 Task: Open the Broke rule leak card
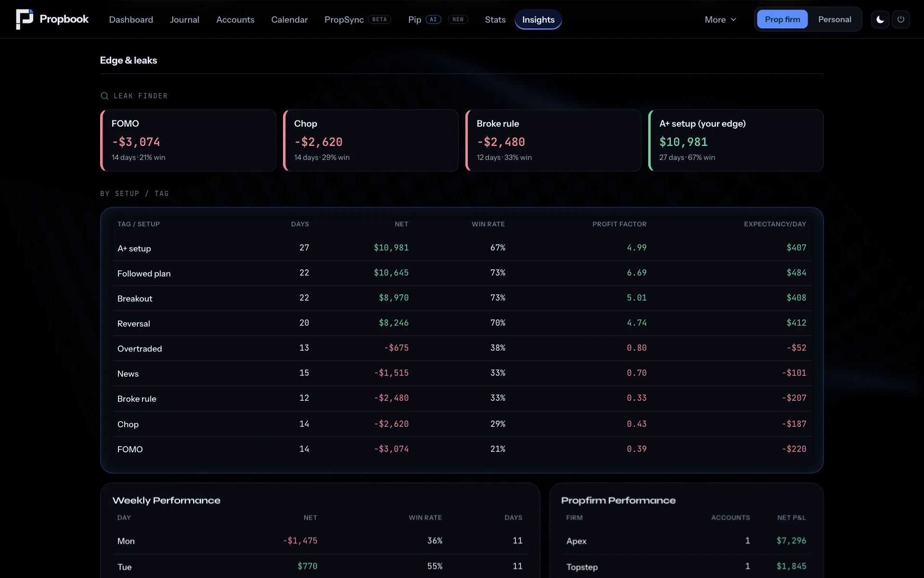[553, 140]
